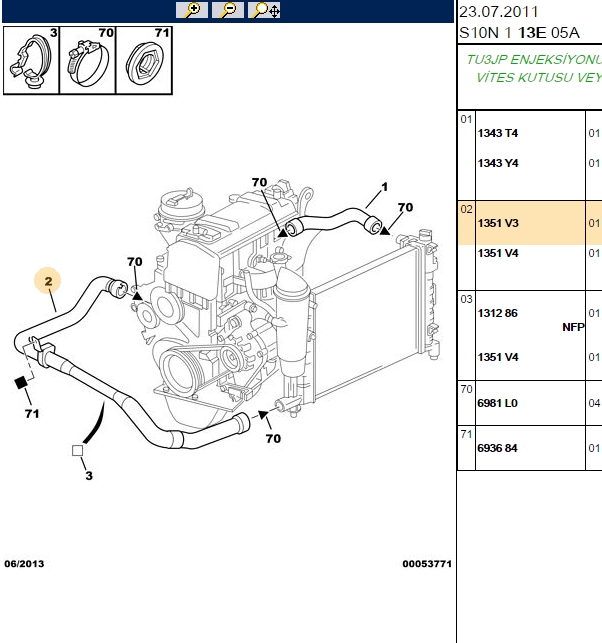Click callout 71 below black square

32,414
